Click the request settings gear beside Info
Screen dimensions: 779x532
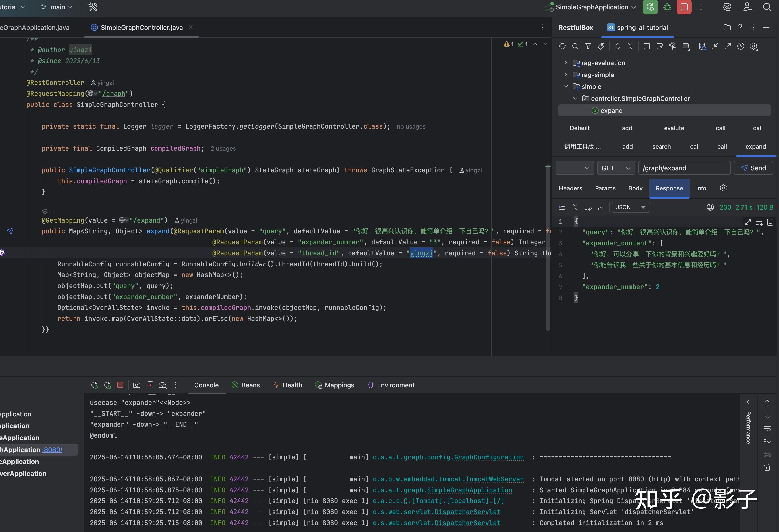(723, 188)
